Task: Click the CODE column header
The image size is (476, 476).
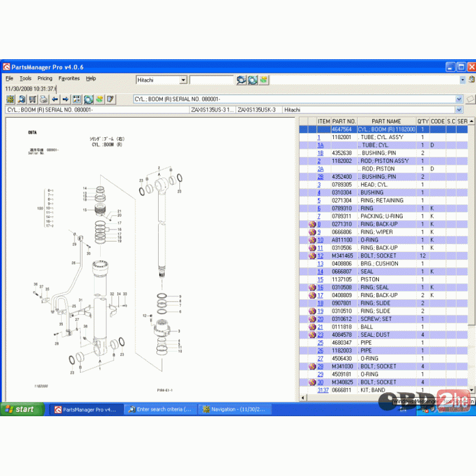Action: [438, 121]
